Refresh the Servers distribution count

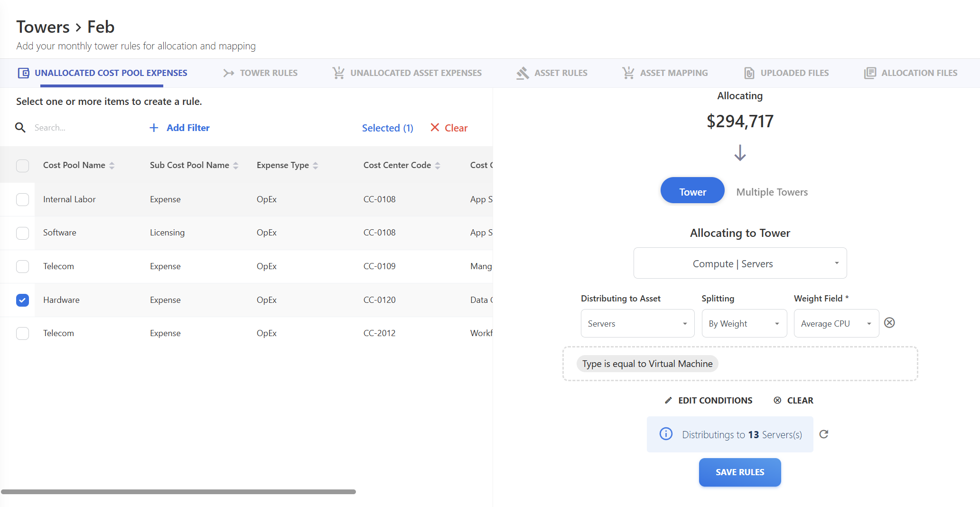(x=824, y=434)
